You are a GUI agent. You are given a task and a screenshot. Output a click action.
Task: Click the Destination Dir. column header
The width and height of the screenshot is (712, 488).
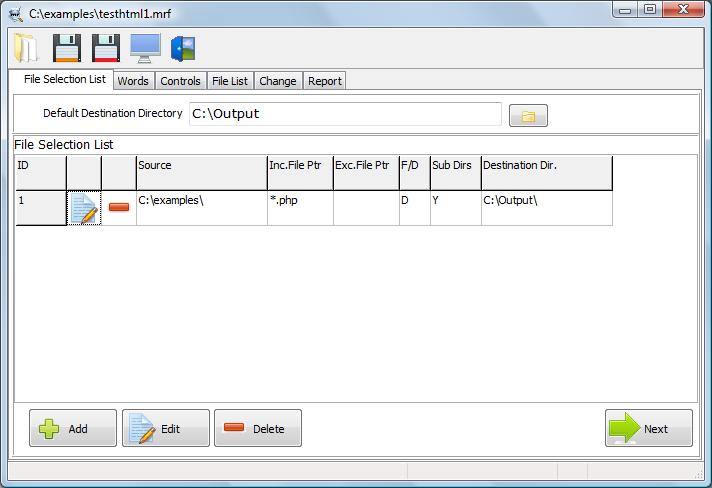pyautogui.click(x=546, y=172)
